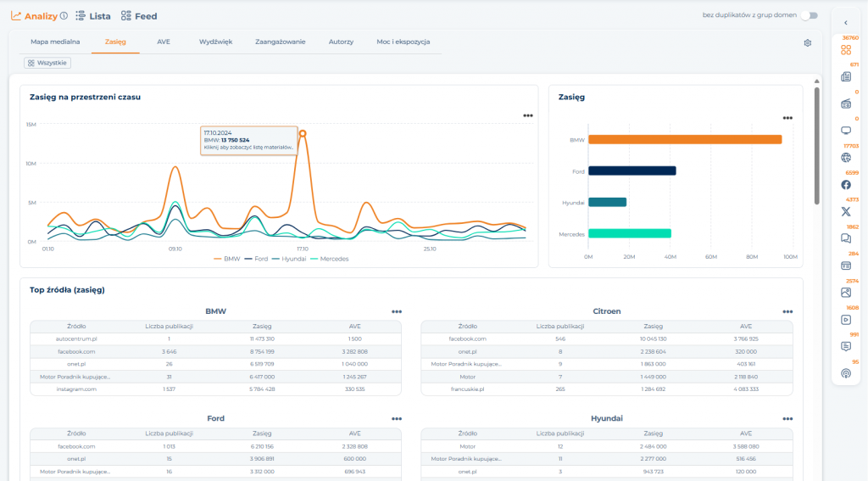Click Hyundai Motor row reach 2 484 000
Viewport: 868px width, 481px height.
point(654,446)
